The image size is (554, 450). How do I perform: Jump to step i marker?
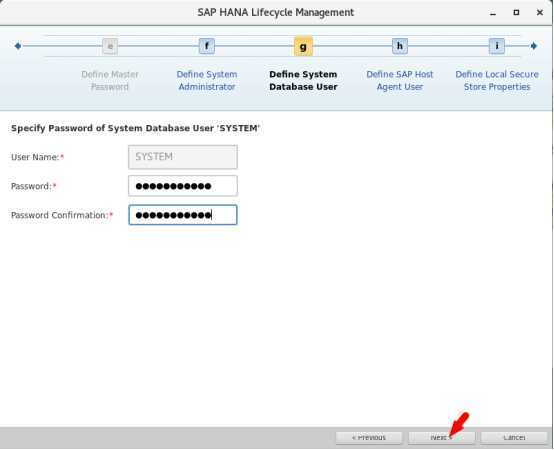pos(497,46)
